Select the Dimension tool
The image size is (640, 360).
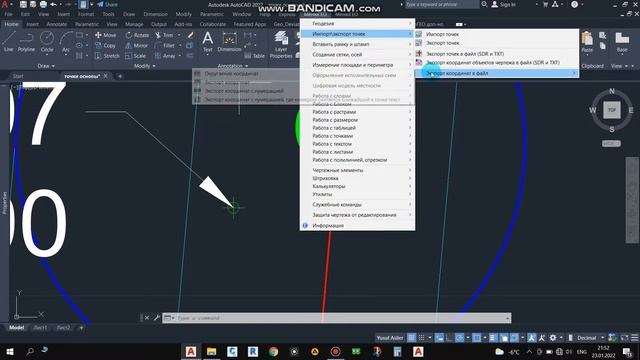pos(229,42)
